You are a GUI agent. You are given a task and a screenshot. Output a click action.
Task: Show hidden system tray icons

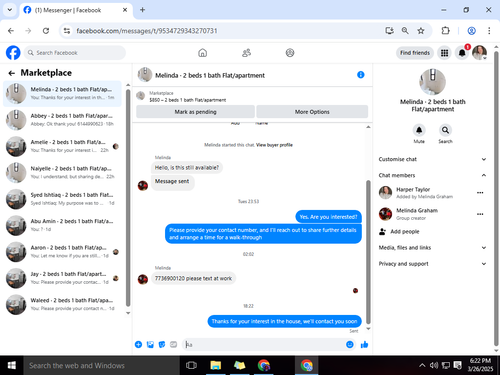[x=422, y=365]
